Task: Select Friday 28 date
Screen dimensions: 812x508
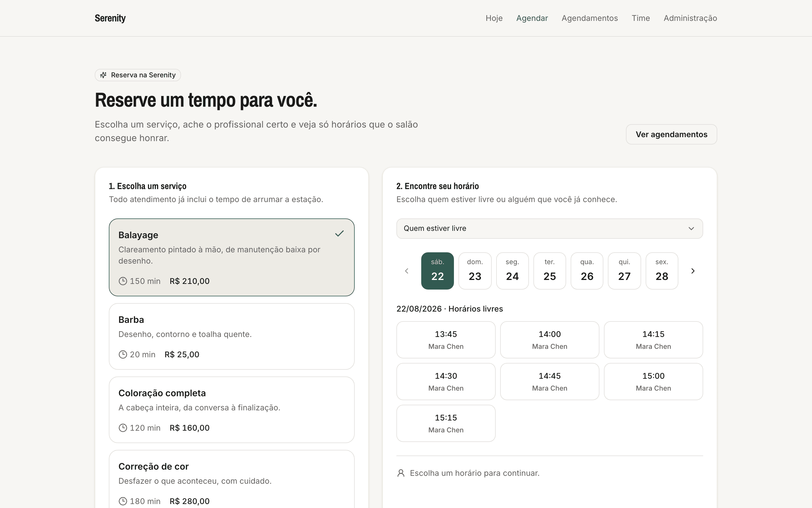Action: (x=662, y=271)
